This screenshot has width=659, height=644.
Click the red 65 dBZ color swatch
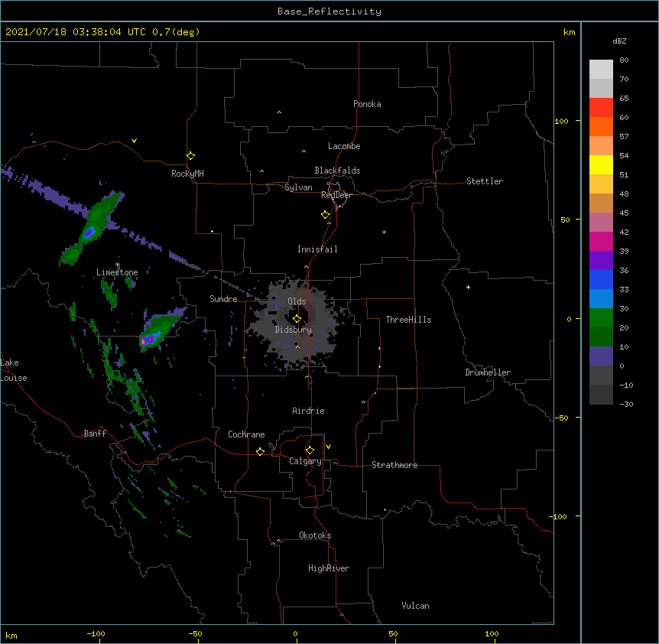[x=601, y=108]
